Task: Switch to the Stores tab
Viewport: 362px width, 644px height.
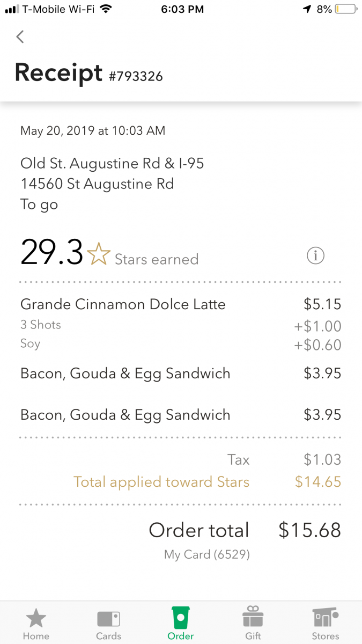Action: coord(325,623)
